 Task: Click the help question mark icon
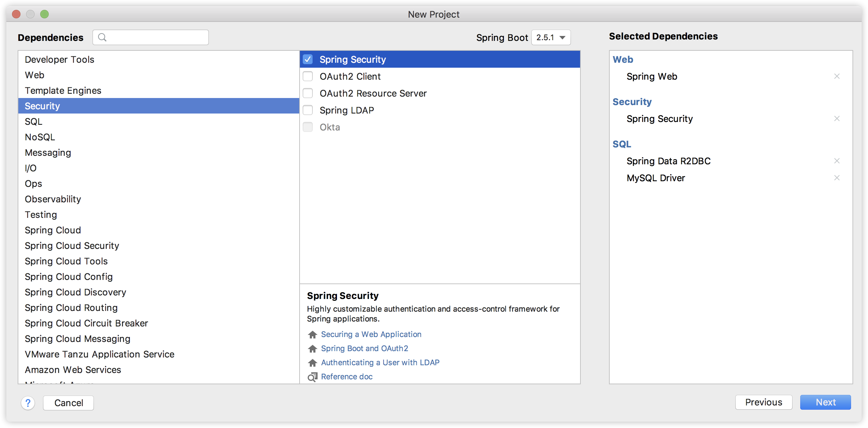[x=28, y=403]
